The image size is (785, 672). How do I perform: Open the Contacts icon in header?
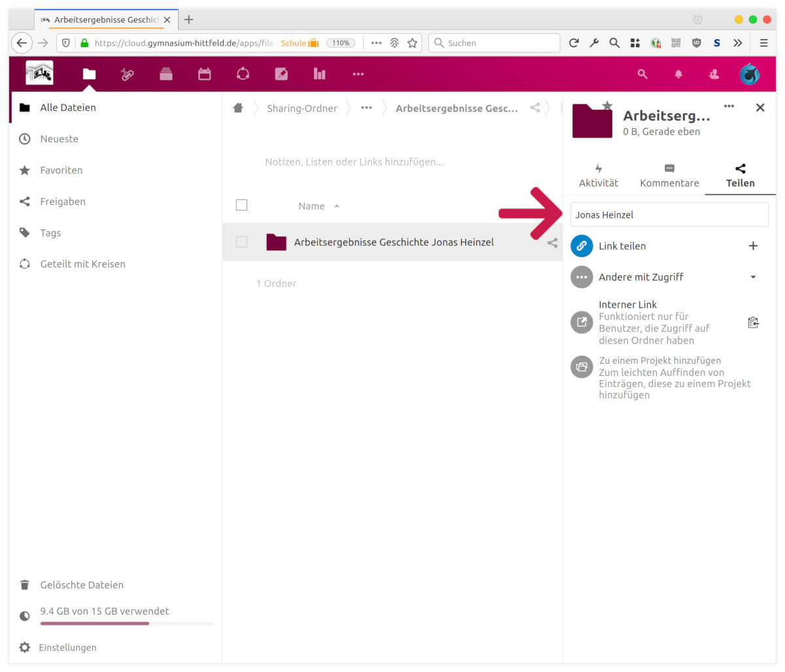[714, 75]
